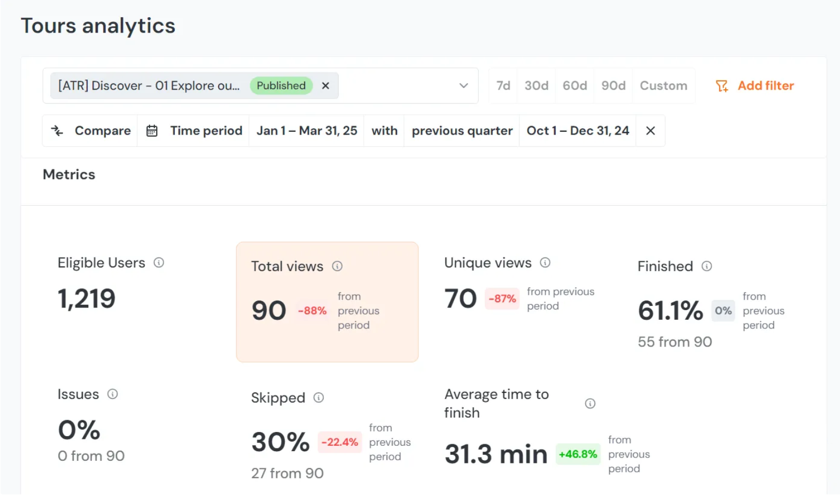This screenshot has height=504, width=840.
Task: Expand the tour selector dropdown chevron
Action: click(x=463, y=86)
